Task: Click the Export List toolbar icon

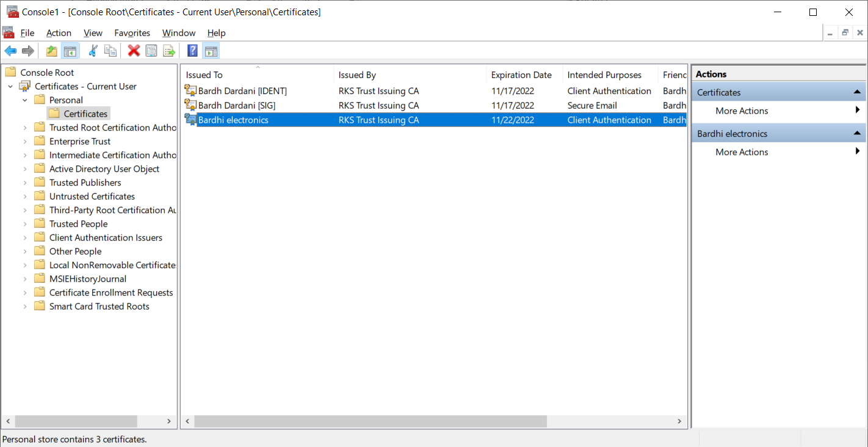Action: click(x=169, y=51)
